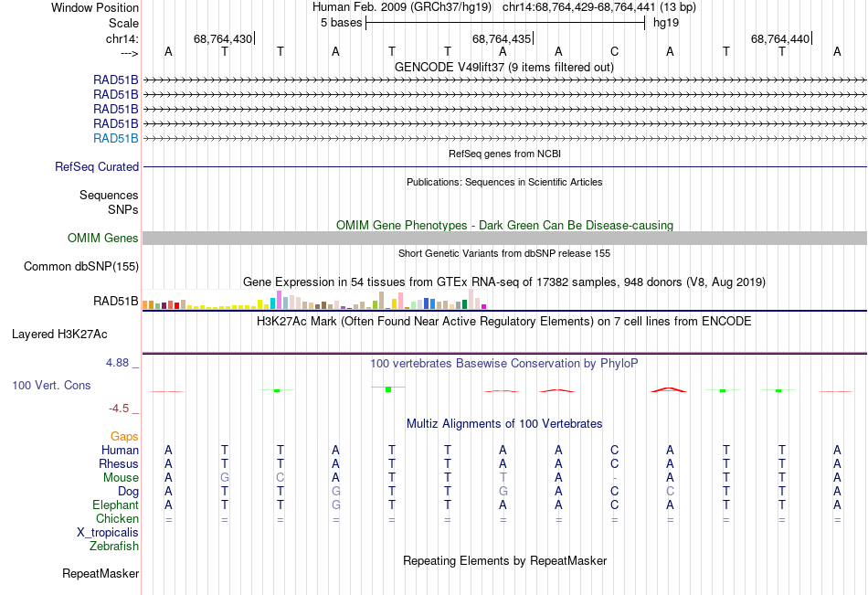Click the X_tropicalis species label
This screenshot has width=868, height=595.
108,533
